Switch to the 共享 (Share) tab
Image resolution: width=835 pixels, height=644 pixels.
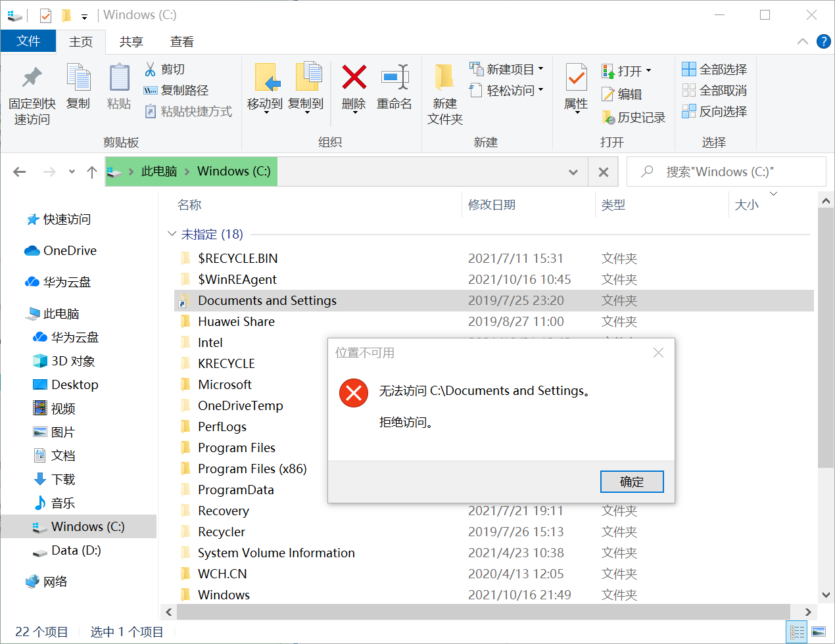131,41
